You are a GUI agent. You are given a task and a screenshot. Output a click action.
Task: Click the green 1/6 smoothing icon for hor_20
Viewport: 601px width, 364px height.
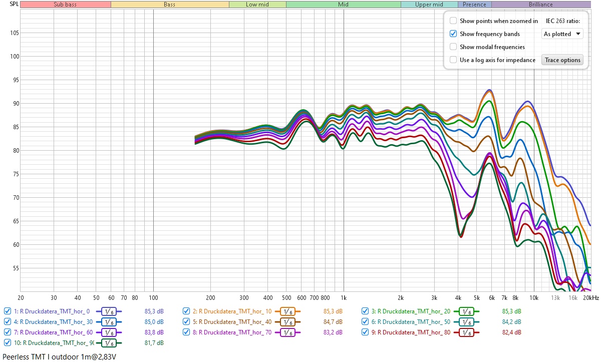pyautogui.click(x=466, y=311)
